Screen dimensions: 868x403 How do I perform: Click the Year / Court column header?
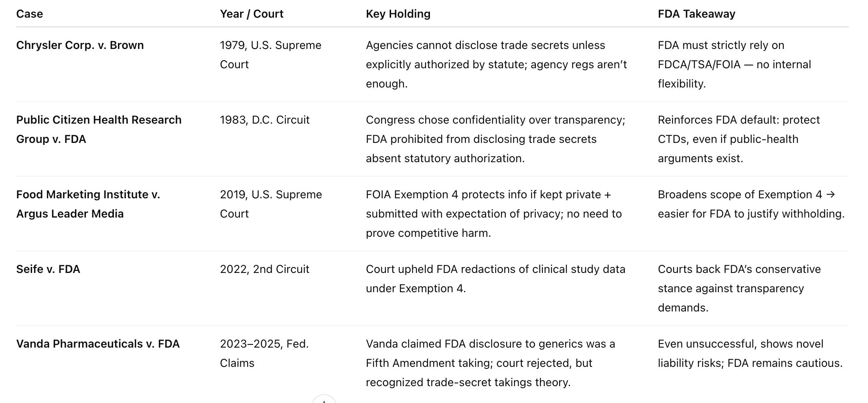pyautogui.click(x=251, y=14)
